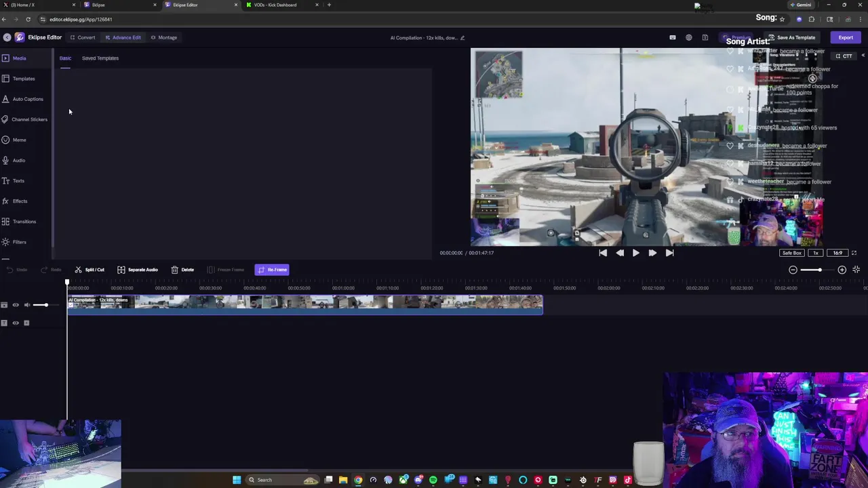Select the AI Compilation timeline clip
Viewport: 868px width, 488px height.
click(305, 304)
